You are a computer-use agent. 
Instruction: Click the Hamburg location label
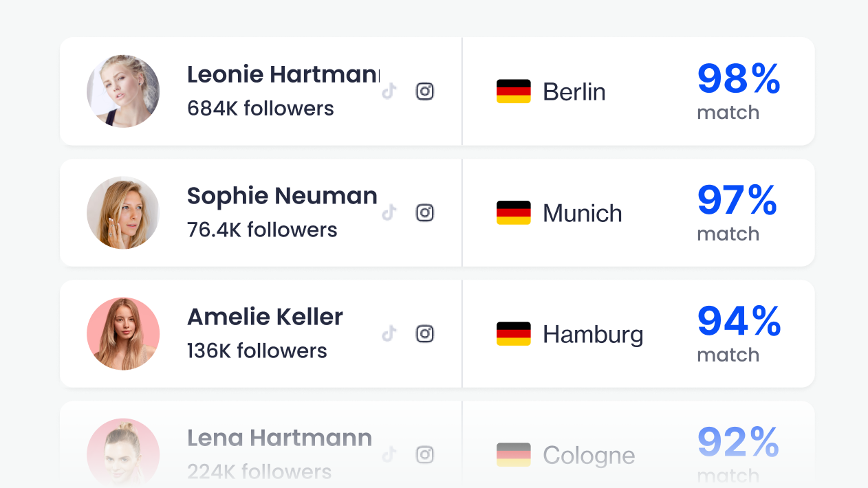tap(593, 335)
